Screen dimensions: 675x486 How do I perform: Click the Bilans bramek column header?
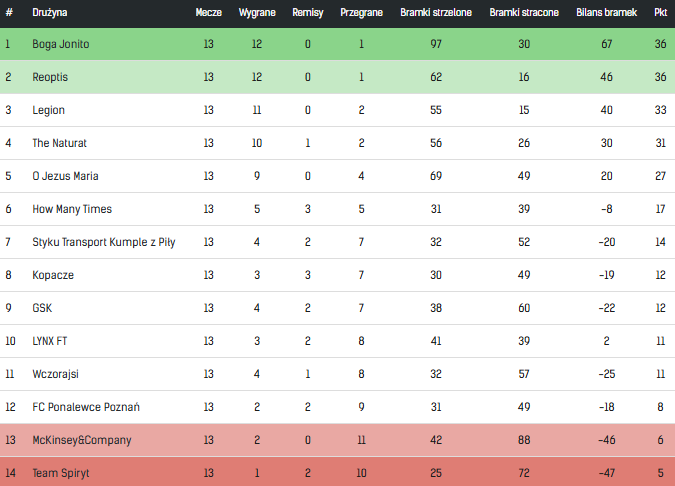[x=606, y=13]
